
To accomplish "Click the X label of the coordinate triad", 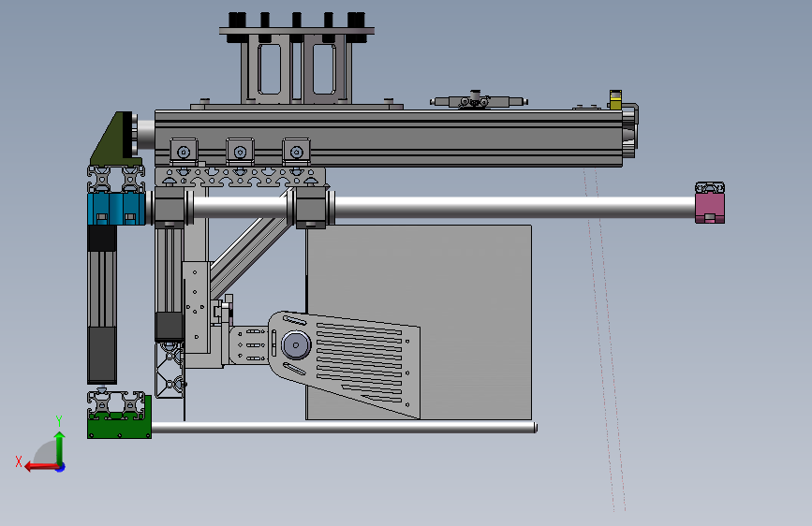I will click(19, 461).
